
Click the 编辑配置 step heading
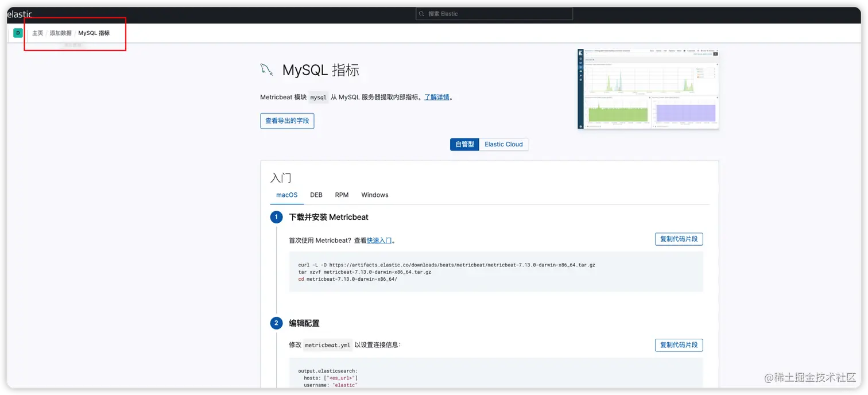[304, 323]
